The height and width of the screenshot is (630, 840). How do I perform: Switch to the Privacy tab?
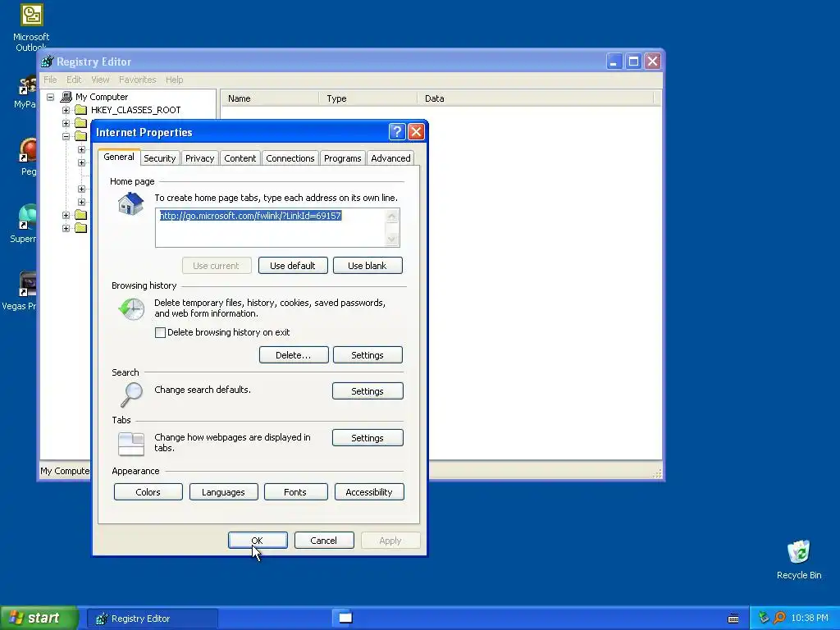(x=200, y=158)
